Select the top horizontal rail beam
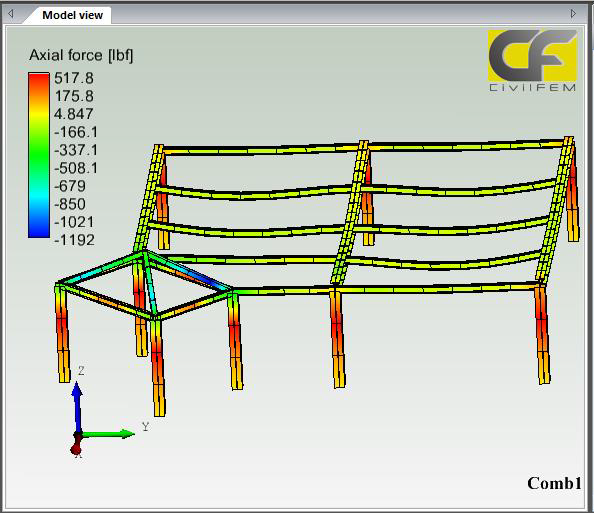This screenshot has width=594, height=513. (364, 147)
